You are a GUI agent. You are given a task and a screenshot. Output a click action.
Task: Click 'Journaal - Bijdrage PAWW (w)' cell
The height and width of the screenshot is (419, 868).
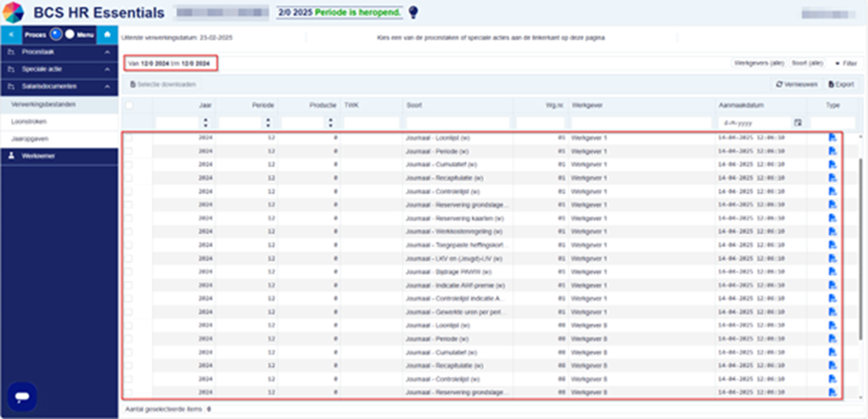448,272
